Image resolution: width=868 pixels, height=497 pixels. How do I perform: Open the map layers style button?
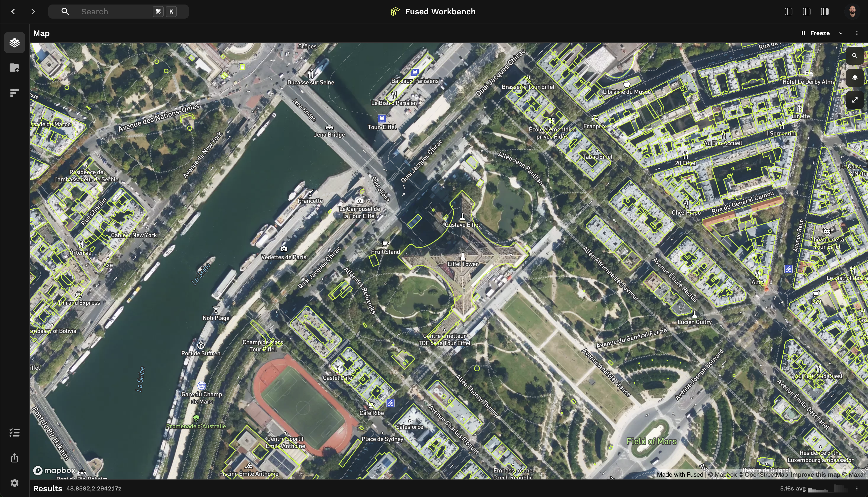click(x=855, y=78)
